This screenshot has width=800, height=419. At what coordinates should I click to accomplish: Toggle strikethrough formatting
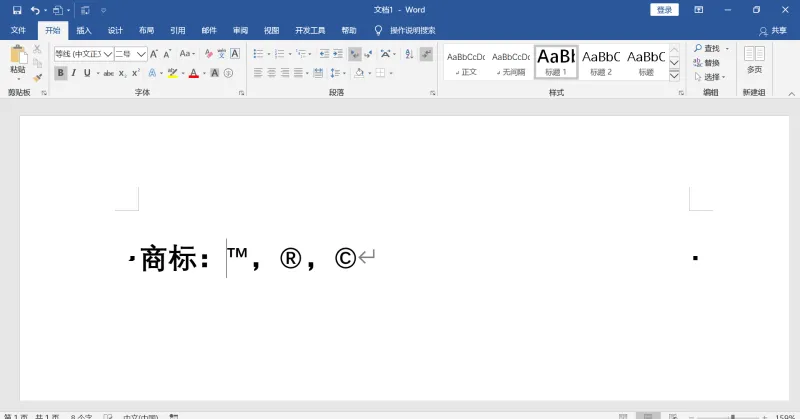(x=109, y=73)
